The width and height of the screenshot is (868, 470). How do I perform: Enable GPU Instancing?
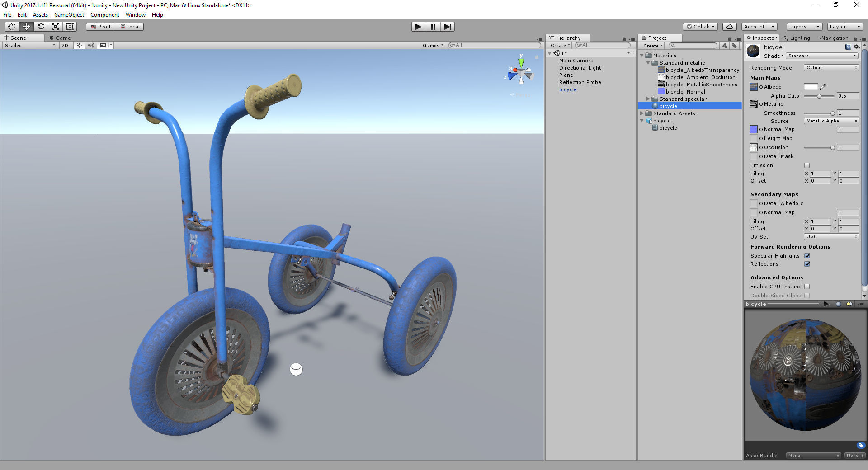(x=807, y=287)
